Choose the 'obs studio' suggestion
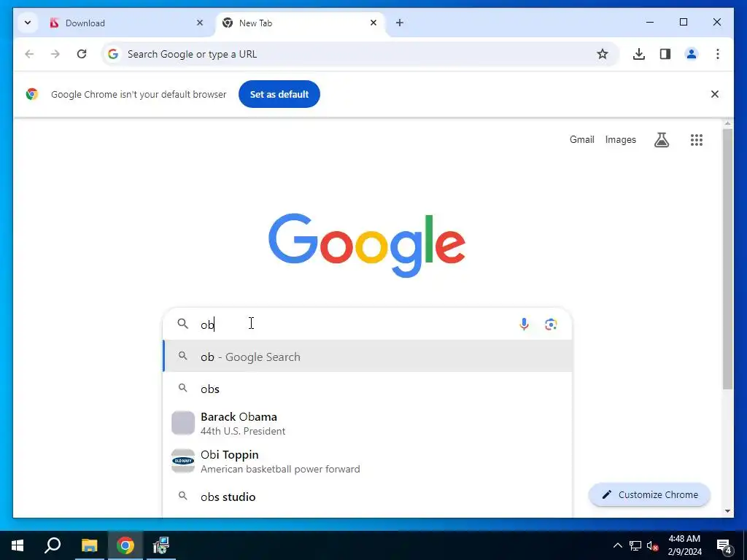 click(368, 496)
